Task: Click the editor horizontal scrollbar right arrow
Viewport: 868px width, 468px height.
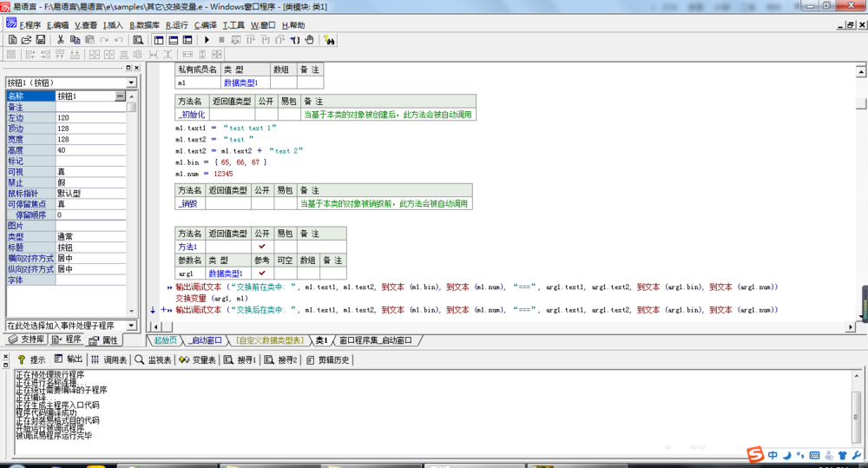Action: pos(851,326)
